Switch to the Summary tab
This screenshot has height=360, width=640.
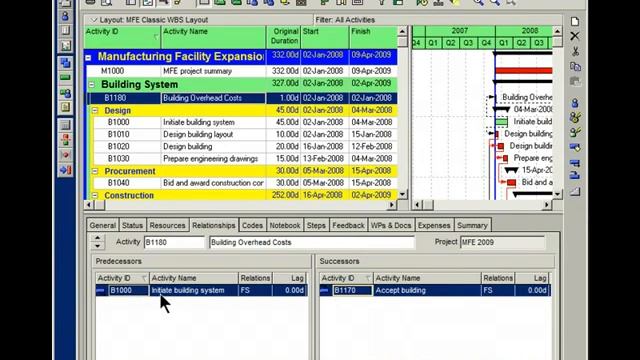coord(472,225)
